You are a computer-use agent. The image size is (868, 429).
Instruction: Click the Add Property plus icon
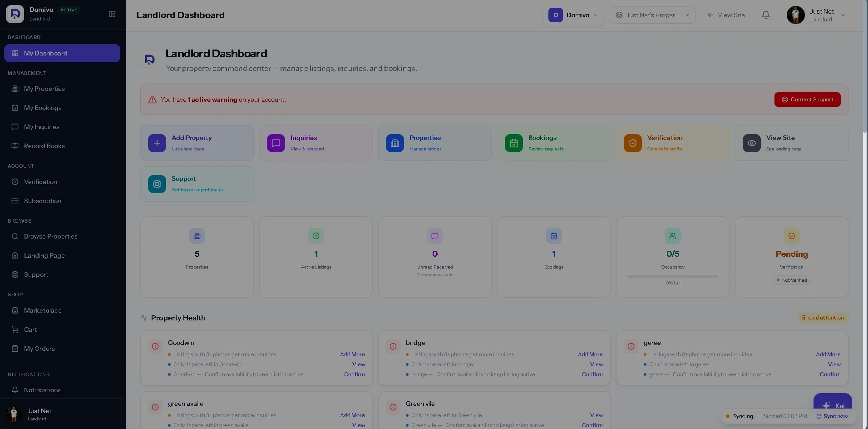(157, 143)
